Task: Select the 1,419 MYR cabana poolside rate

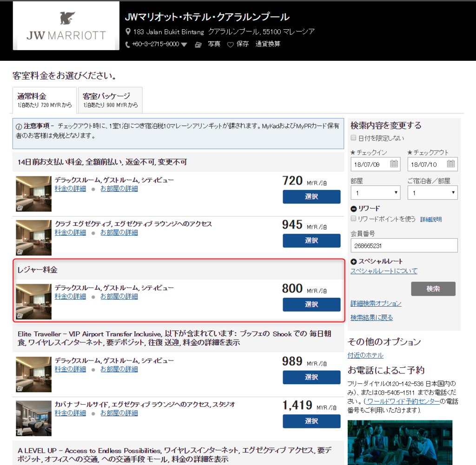Action: (x=311, y=421)
